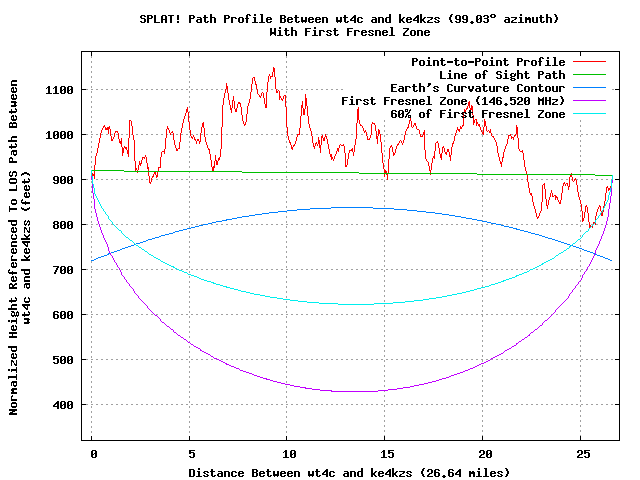Click the y-axis tick label 800
This screenshot has width=640, height=480.
point(63,225)
